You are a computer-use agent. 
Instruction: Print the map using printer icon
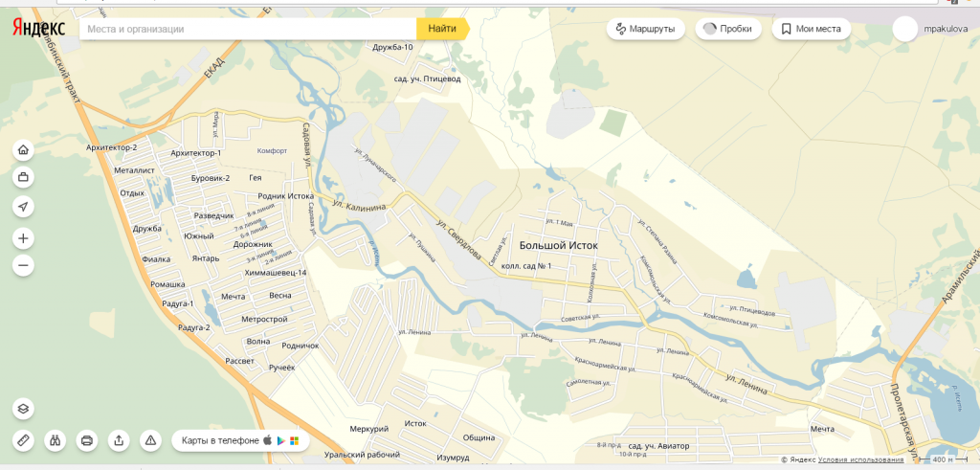(87, 440)
